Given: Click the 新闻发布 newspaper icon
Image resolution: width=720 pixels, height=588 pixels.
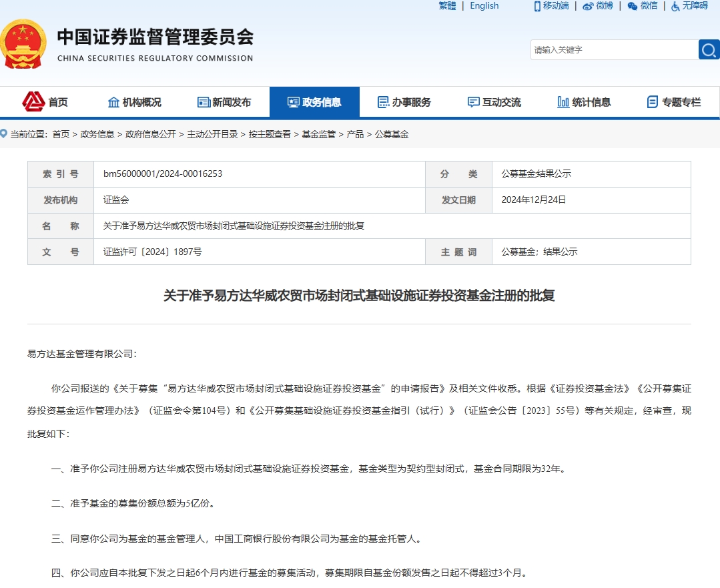Looking at the screenshot, I should (204, 102).
